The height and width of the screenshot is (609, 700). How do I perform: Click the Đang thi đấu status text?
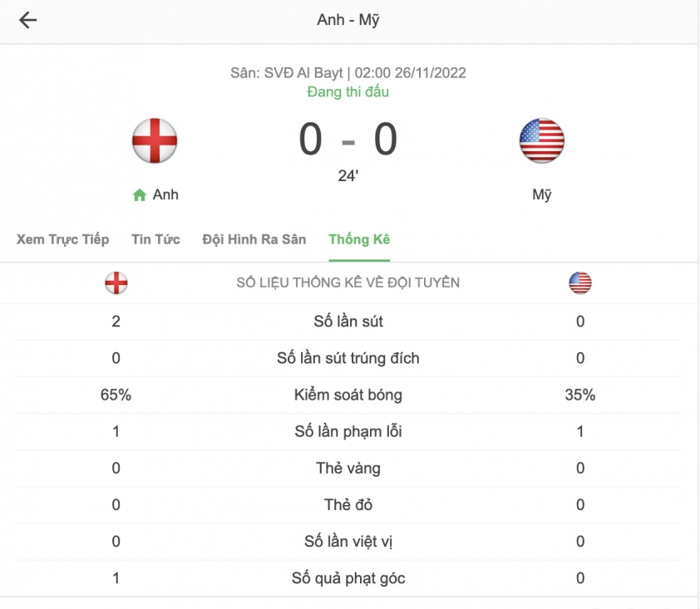click(348, 92)
